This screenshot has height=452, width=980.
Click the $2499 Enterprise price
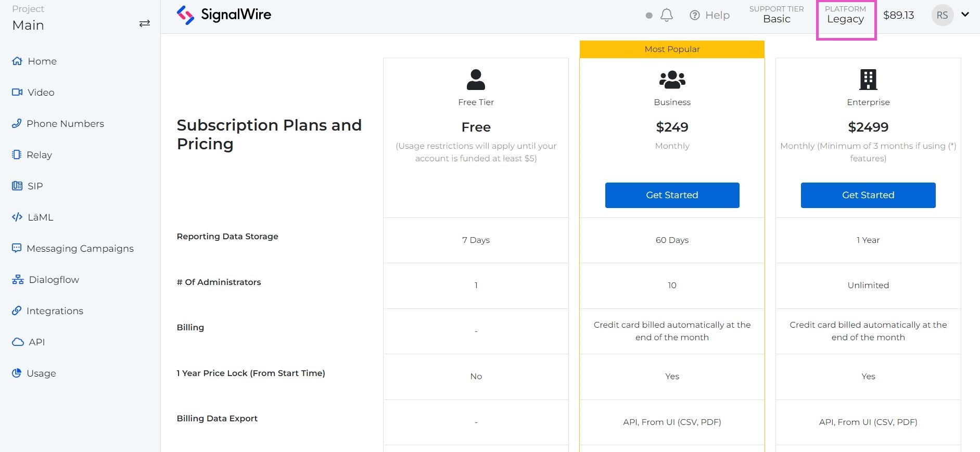[x=868, y=127]
